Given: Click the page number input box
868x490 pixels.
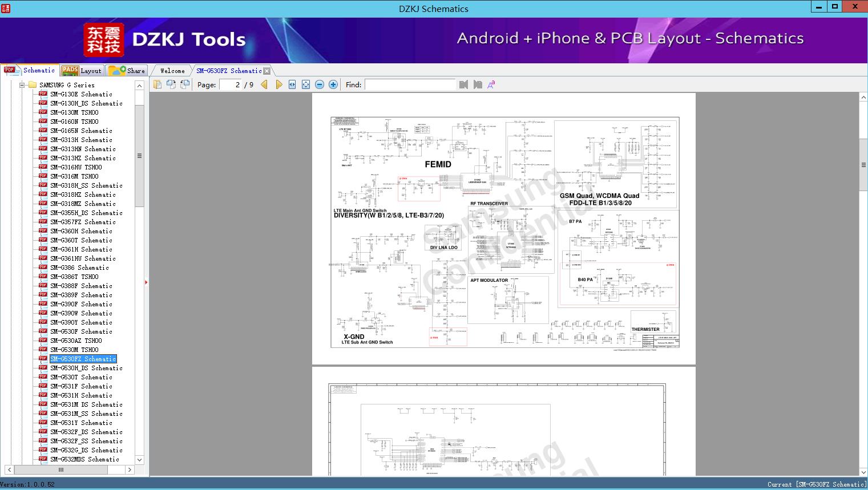Looking at the screenshot, I should 237,84.
